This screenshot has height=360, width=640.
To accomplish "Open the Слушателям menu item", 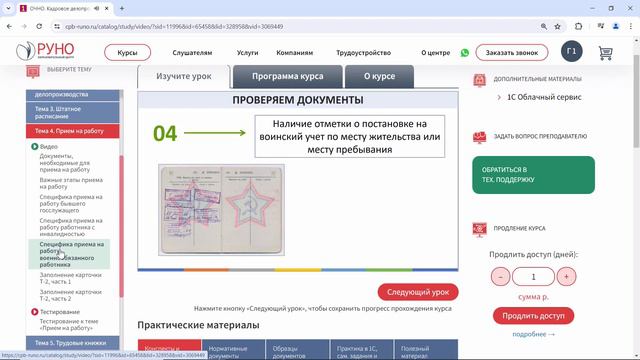I will (x=192, y=53).
